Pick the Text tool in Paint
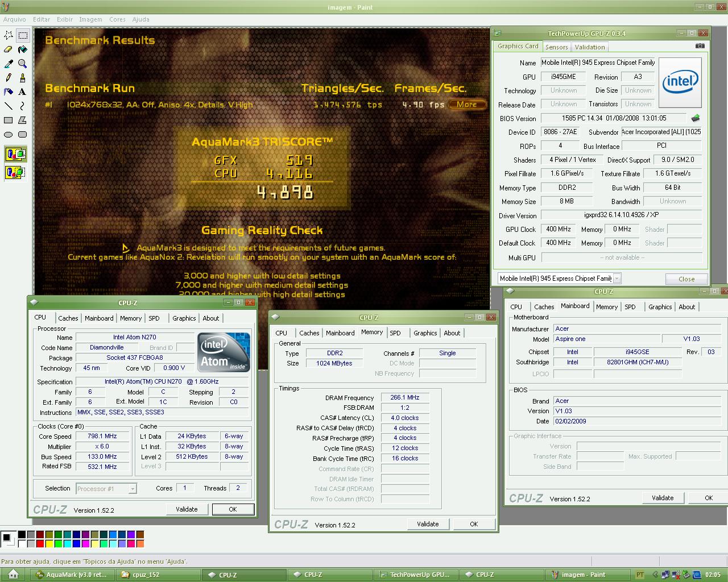 point(23,92)
